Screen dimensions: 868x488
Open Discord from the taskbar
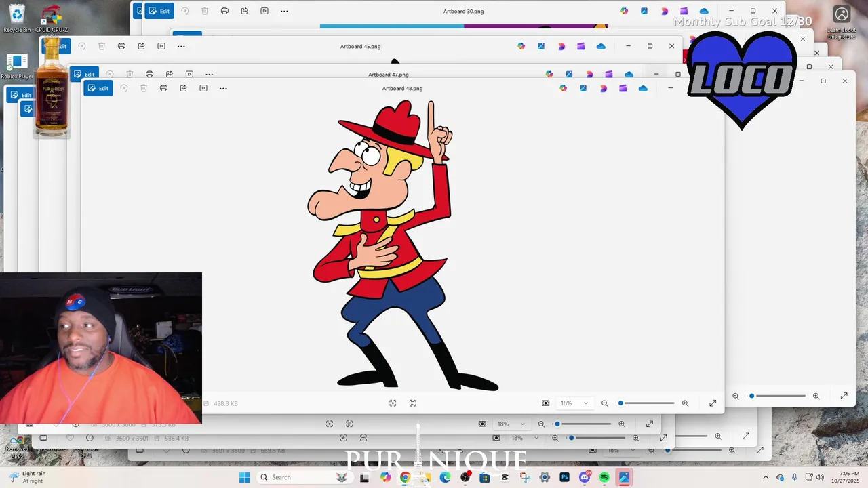[x=585, y=477]
